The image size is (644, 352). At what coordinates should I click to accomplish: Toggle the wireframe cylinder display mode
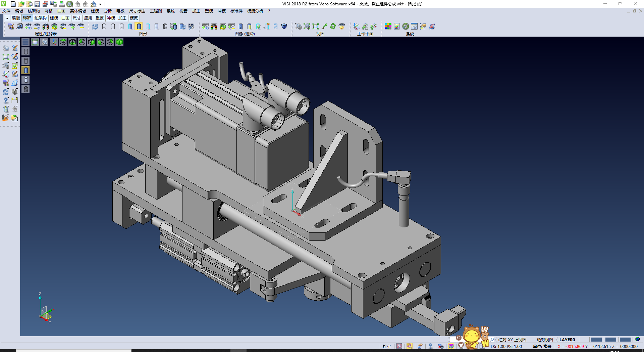(x=104, y=26)
